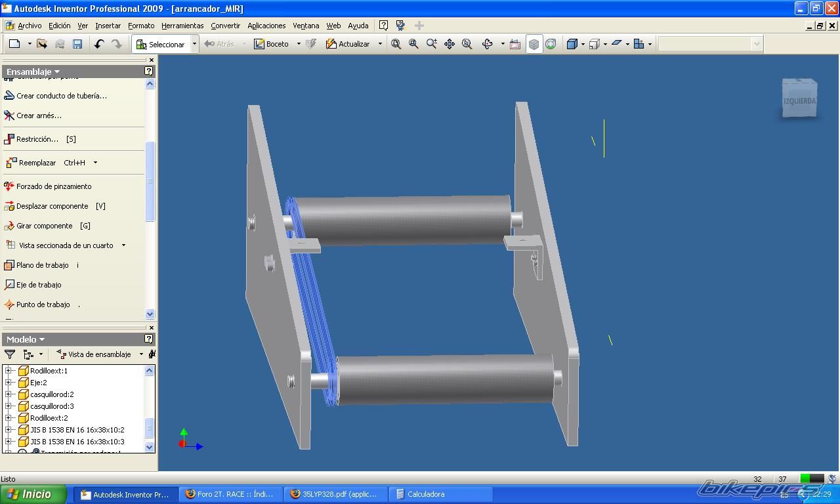
Task: Open the Vista de ensamblaje dropdown
Action: [x=141, y=354]
